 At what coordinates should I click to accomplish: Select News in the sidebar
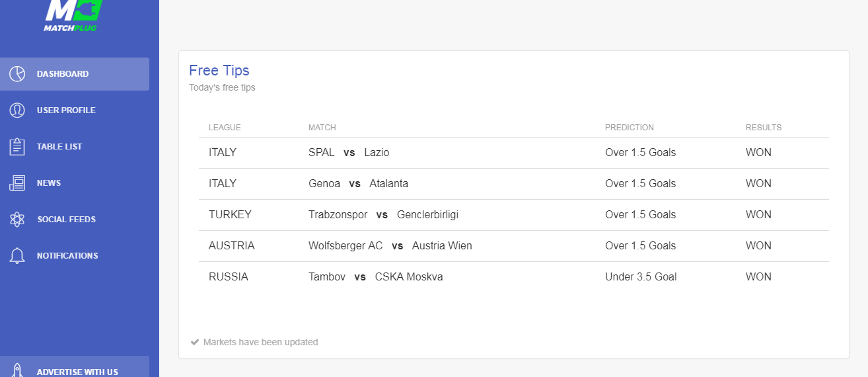click(49, 183)
